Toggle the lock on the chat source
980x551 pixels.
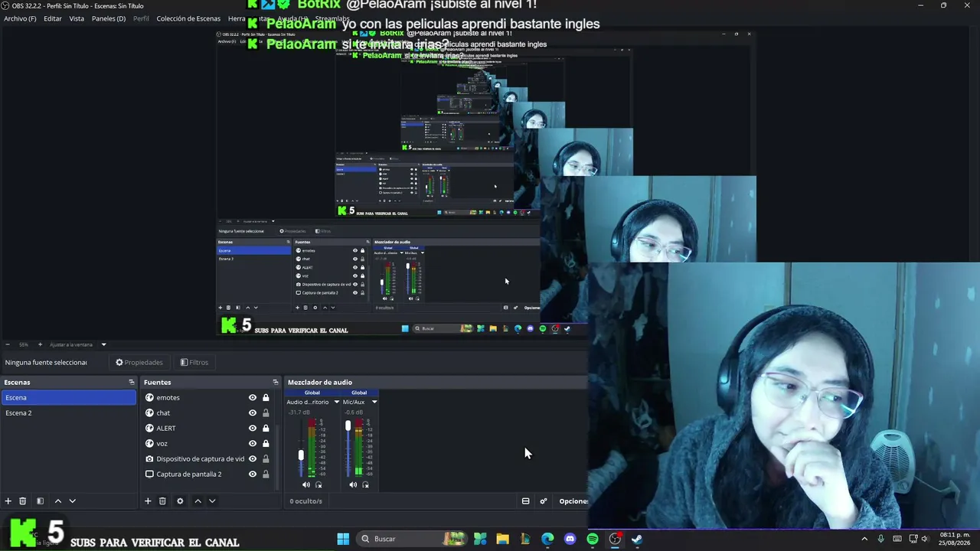(x=266, y=413)
